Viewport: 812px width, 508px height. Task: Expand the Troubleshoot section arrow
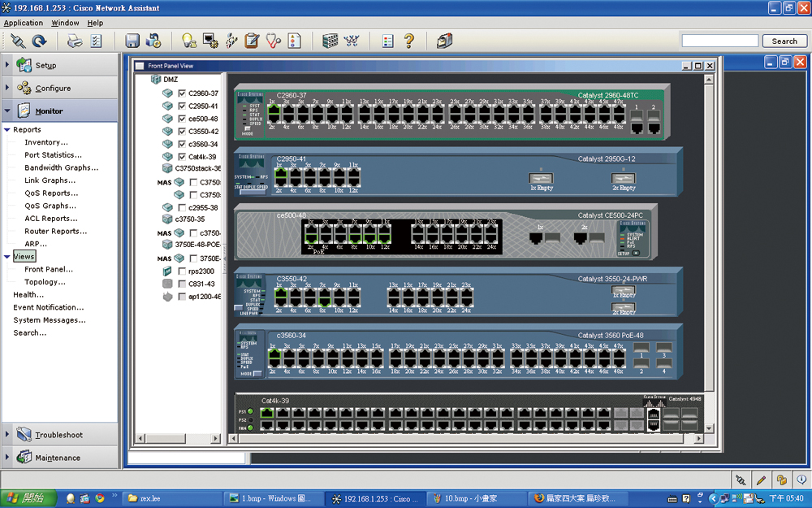tap(7, 434)
